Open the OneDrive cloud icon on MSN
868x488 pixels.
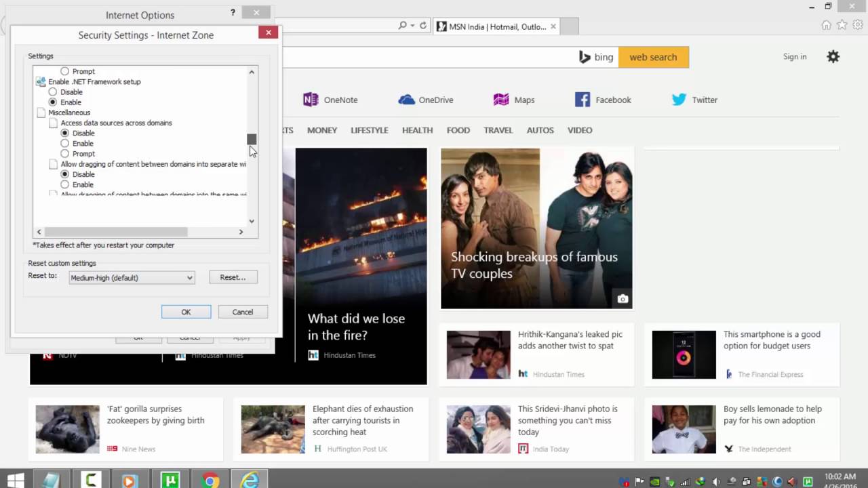point(407,100)
